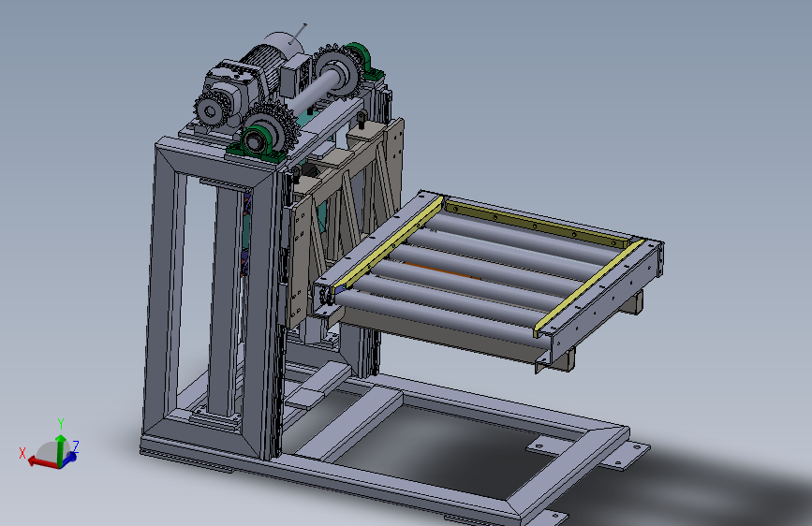Pick the floor mounting plate at the base's right corner
This screenshot has height=526, width=812.
click(625, 456)
